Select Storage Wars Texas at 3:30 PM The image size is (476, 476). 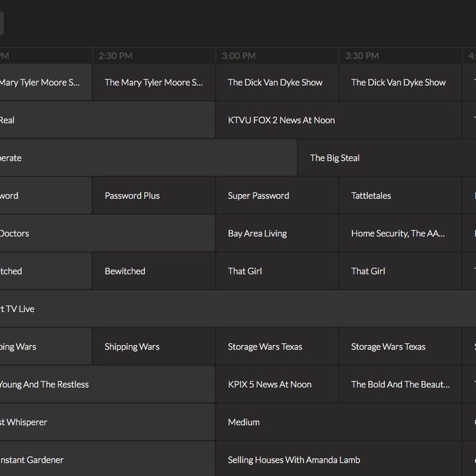[x=401, y=346]
